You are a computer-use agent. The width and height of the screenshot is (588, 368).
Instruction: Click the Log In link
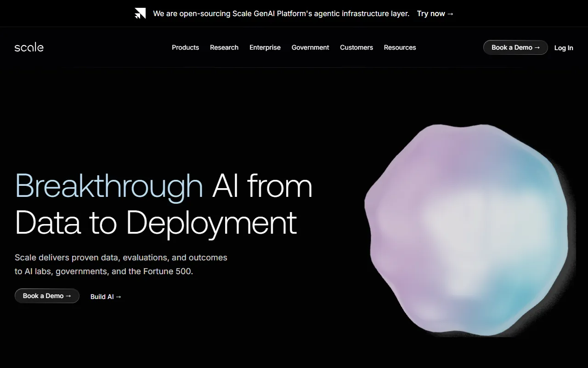coord(564,48)
